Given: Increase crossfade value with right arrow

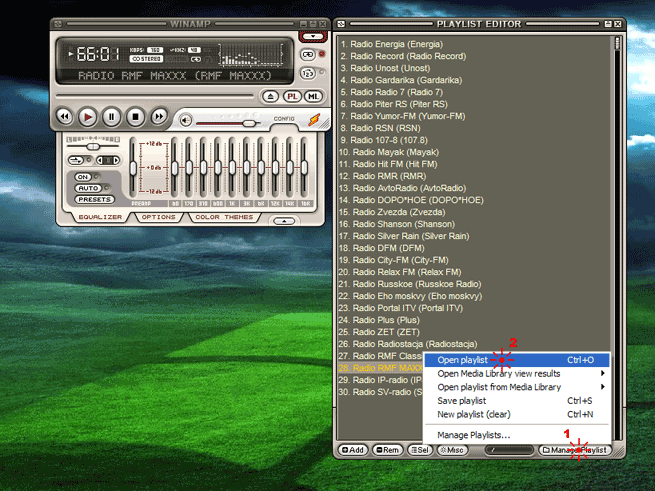Looking at the screenshot, I should point(116,160).
